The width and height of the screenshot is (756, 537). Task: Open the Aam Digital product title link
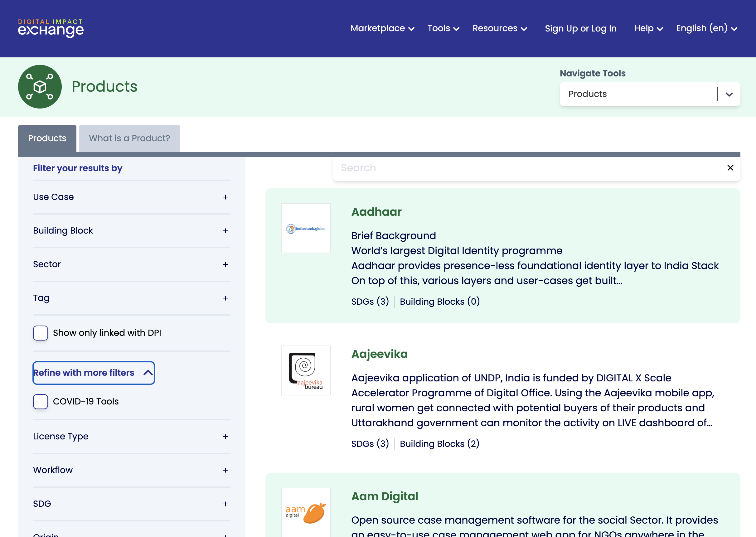(x=385, y=496)
